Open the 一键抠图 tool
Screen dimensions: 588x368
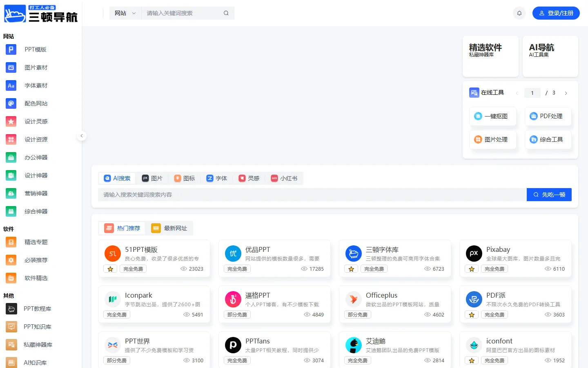[493, 116]
